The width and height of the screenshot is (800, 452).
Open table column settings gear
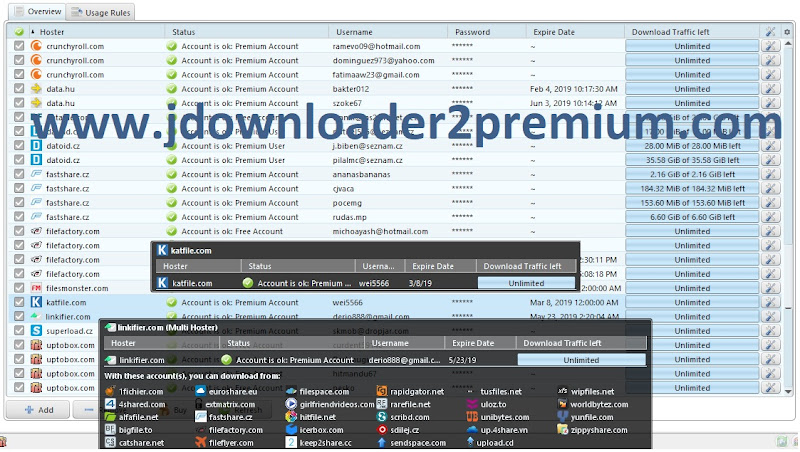[787, 32]
